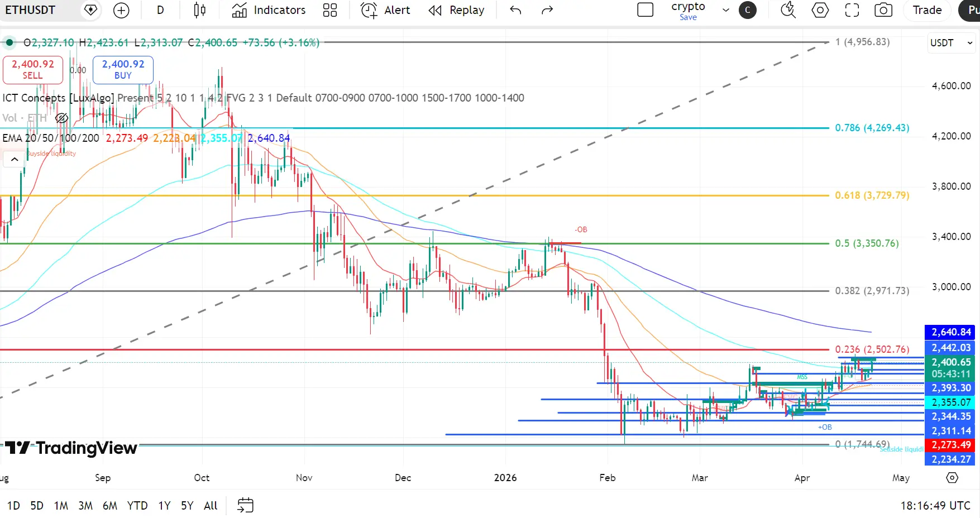Click the Buyside liquidity label
This screenshot has width=980, height=518.
click(51, 154)
